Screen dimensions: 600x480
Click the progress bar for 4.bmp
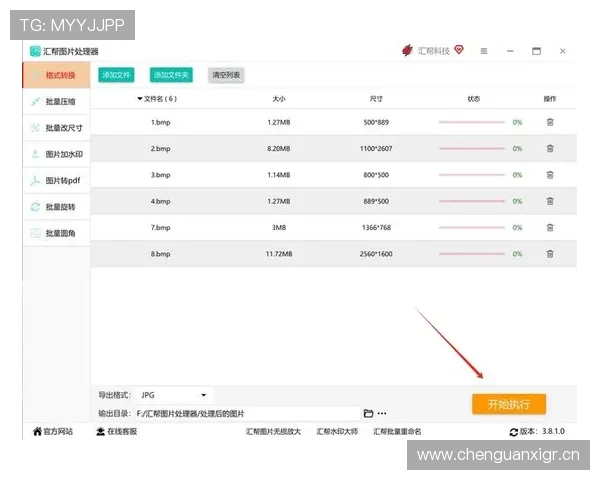[x=472, y=201]
